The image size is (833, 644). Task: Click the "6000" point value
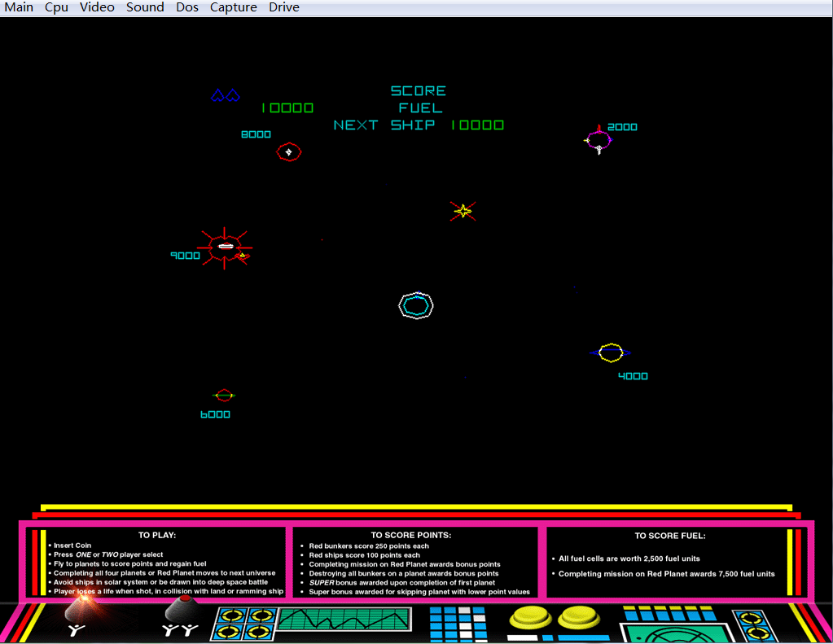point(215,414)
